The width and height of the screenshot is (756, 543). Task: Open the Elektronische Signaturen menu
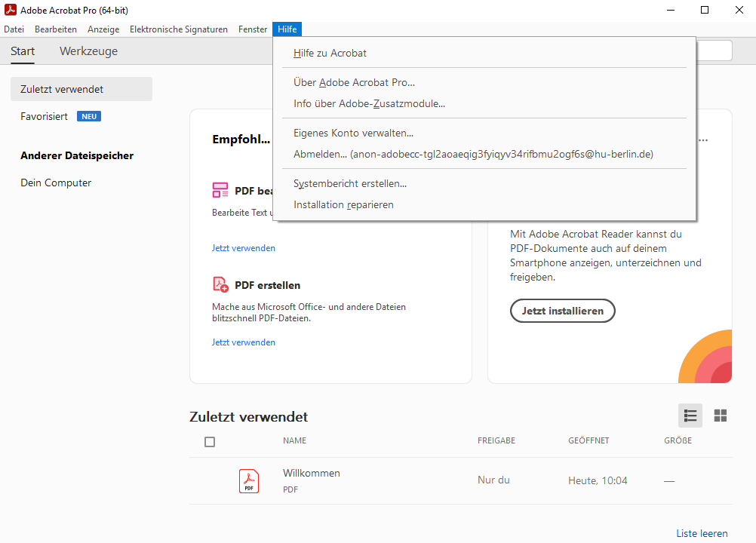[178, 29]
